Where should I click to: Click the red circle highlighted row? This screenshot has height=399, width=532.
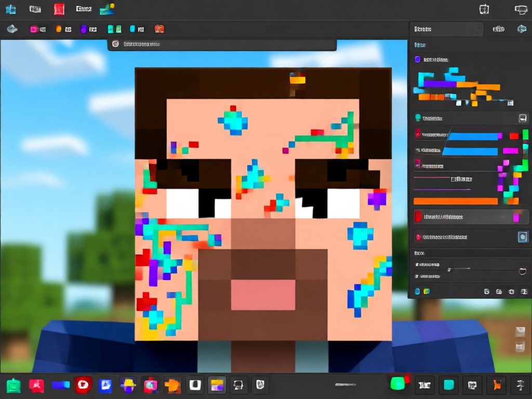[471, 217]
